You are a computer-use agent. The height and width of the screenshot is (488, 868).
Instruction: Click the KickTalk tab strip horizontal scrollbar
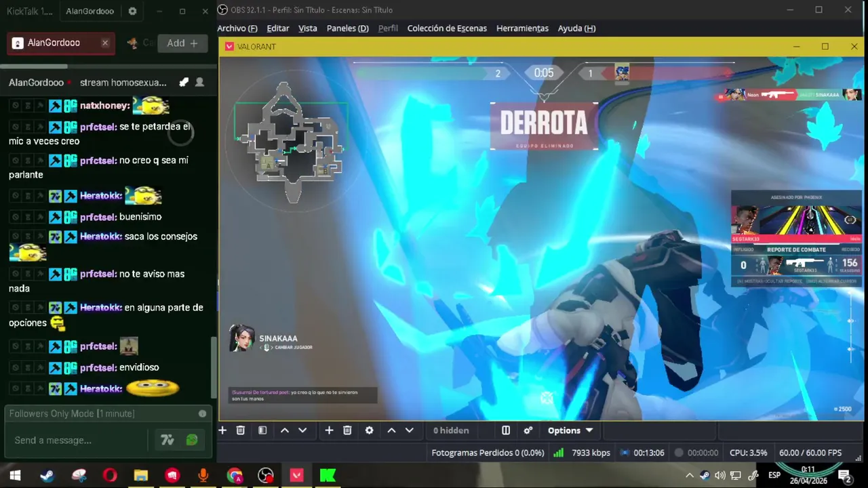(x=34, y=66)
